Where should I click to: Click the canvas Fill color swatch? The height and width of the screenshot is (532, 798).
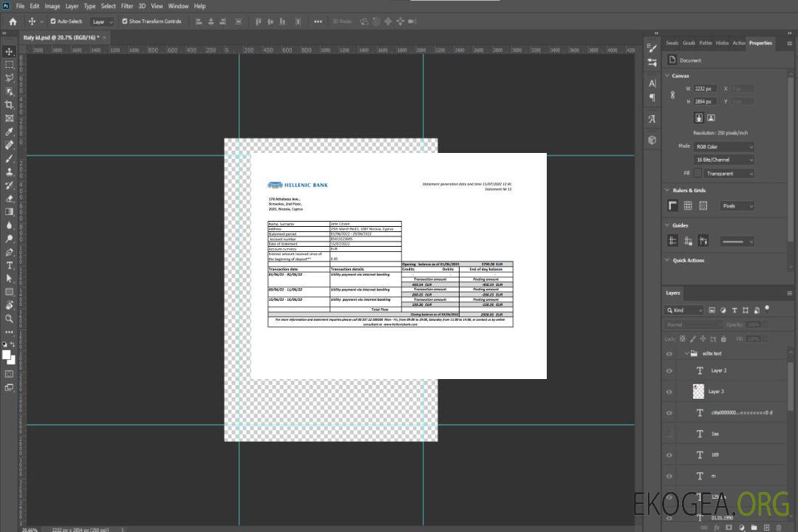(698, 173)
